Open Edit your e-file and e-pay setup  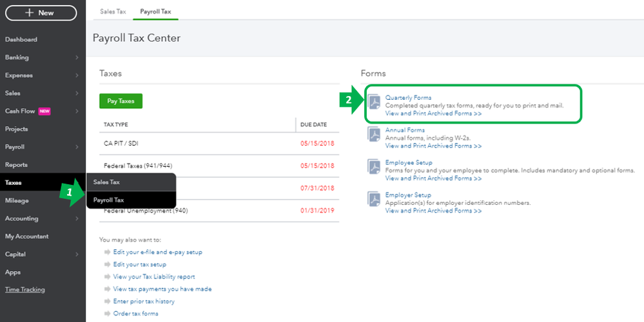coord(158,252)
